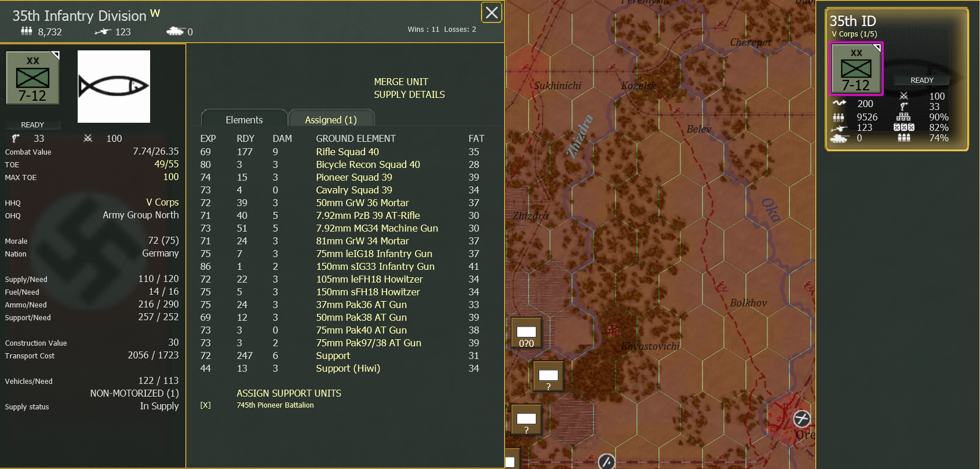
Task: Select Rifle Squad 40 ground element
Action: [x=347, y=152]
